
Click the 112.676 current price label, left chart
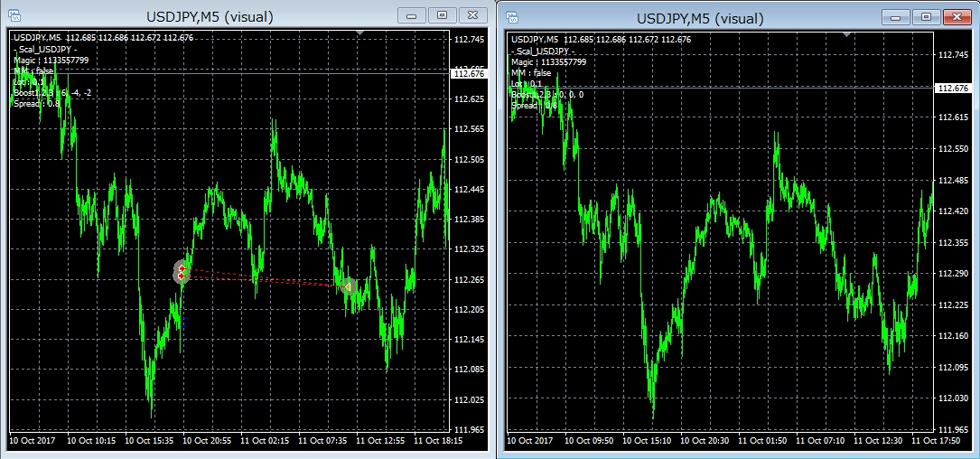point(468,73)
